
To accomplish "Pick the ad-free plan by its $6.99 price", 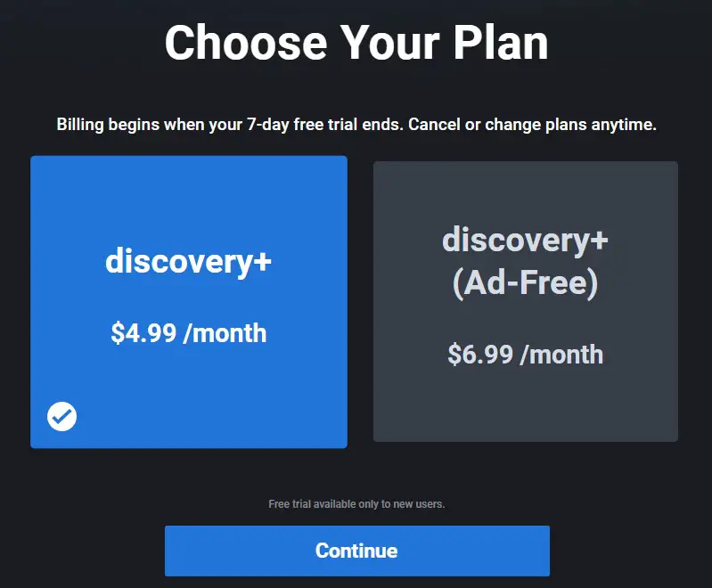I will [526, 355].
